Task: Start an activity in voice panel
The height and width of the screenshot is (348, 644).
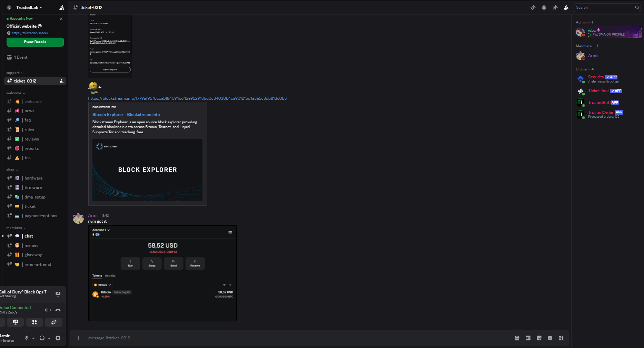Action: click(x=34, y=322)
